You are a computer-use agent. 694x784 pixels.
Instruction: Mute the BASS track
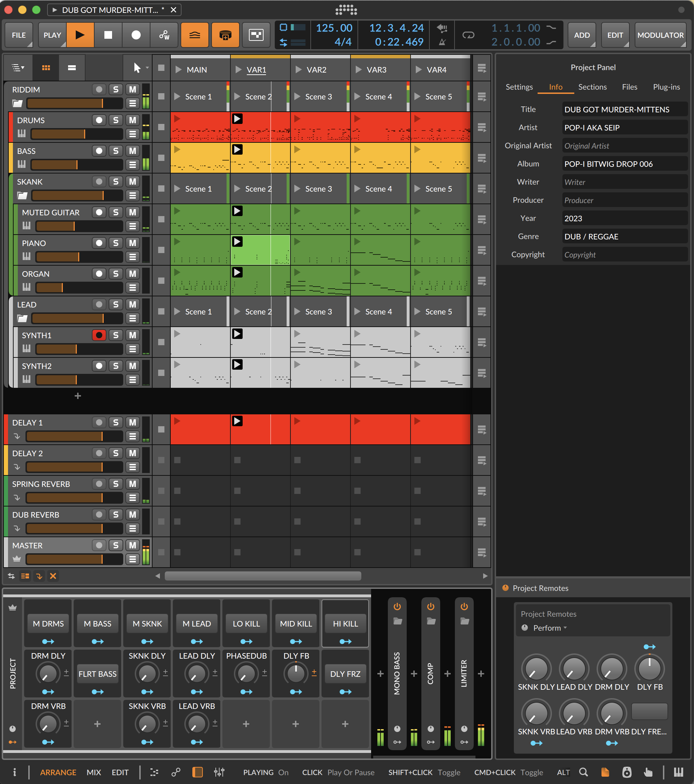click(x=132, y=151)
